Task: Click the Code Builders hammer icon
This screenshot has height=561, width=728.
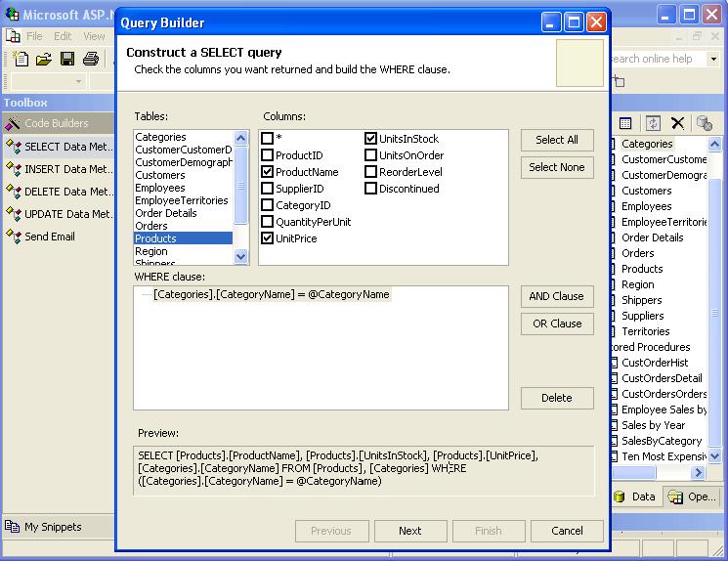Action: coord(13,123)
